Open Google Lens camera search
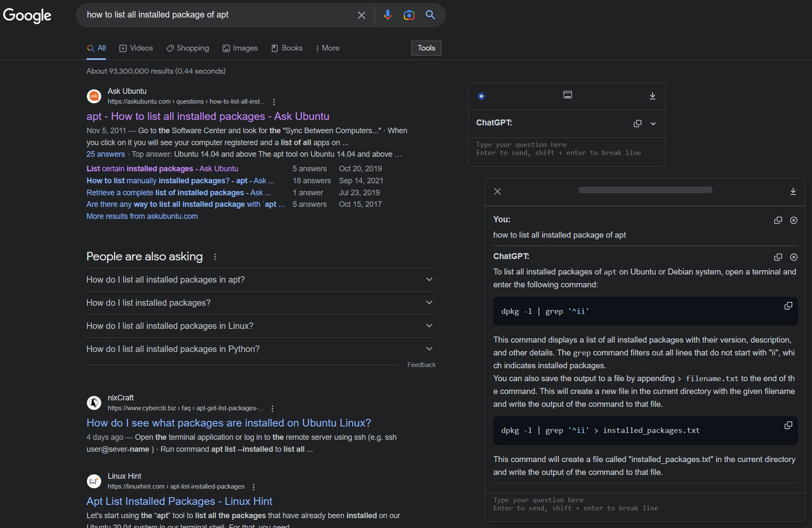The width and height of the screenshot is (812, 528). (x=409, y=15)
